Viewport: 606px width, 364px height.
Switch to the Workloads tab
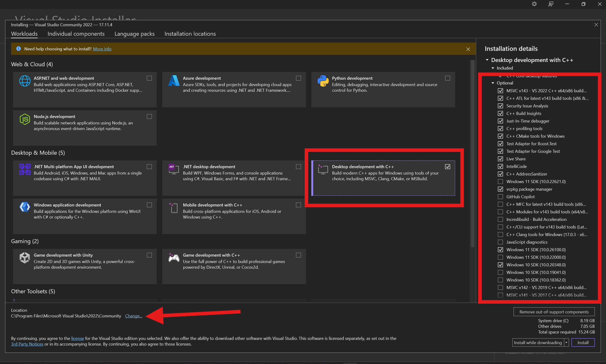[24, 34]
